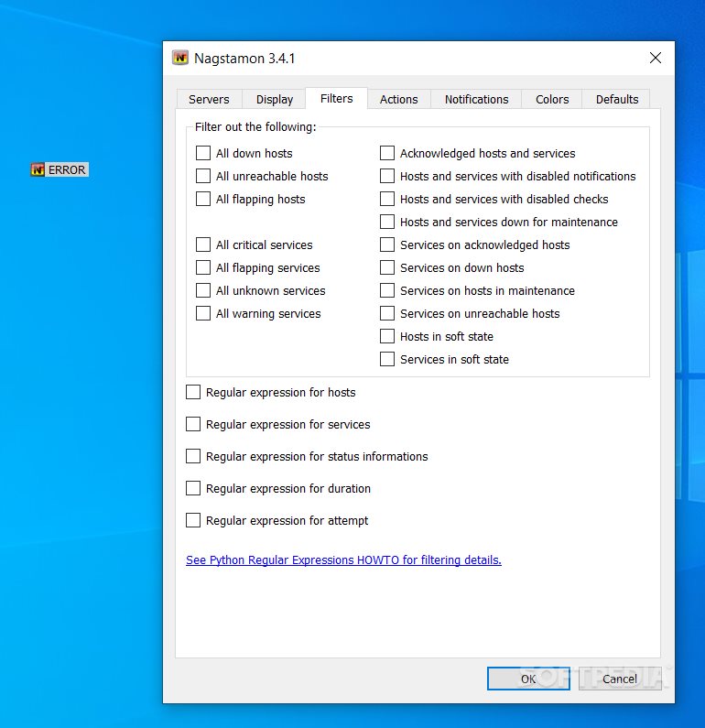
Task: Tick Hosts in soft state checkbox
Action: pos(387,336)
